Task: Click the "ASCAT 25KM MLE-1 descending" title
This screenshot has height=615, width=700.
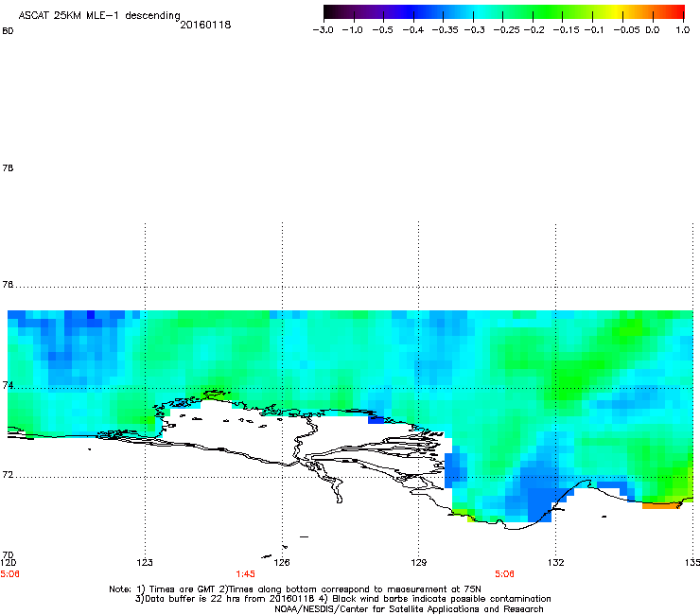Action: point(99,16)
